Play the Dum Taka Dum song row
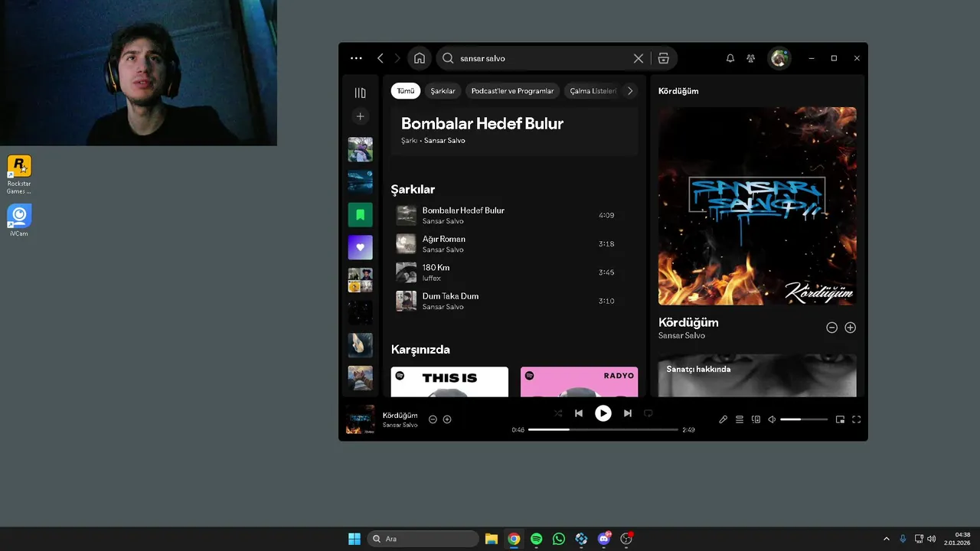The image size is (980, 551). (x=514, y=301)
